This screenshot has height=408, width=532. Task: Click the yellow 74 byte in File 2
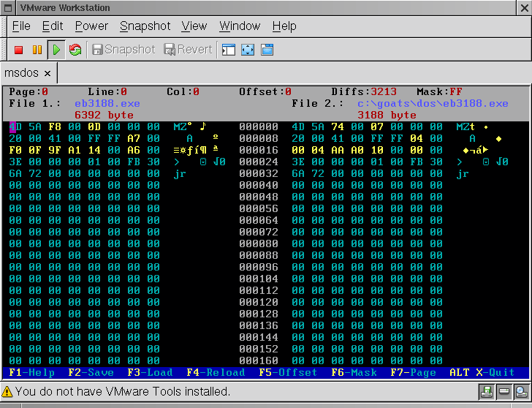pos(338,127)
